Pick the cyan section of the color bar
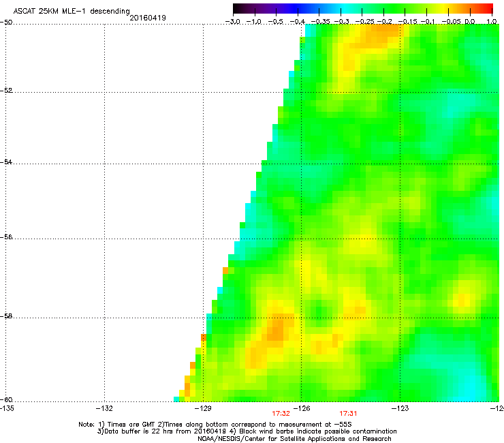Image resolution: width=504 pixels, height=443 pixels. (x=345, y=8)
